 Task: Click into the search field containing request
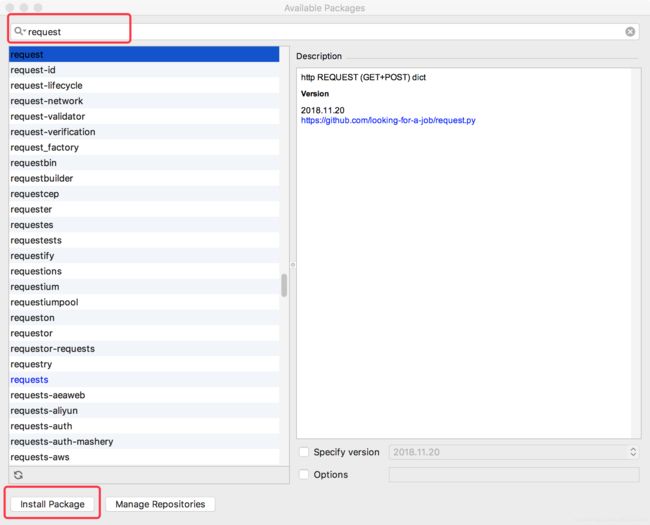323,32
